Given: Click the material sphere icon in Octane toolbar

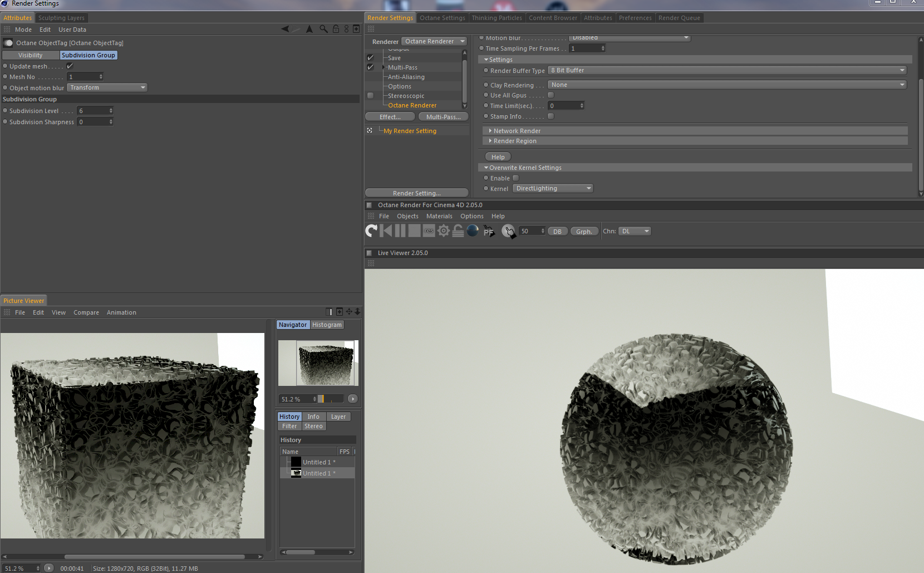Looking at the screenshot, I should (473, 231).
